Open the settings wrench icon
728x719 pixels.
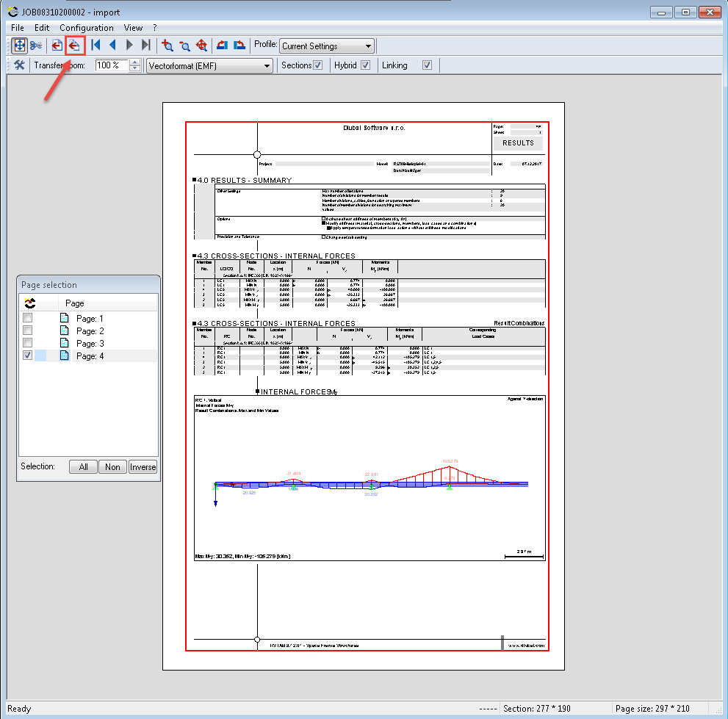tap(18, 65)
